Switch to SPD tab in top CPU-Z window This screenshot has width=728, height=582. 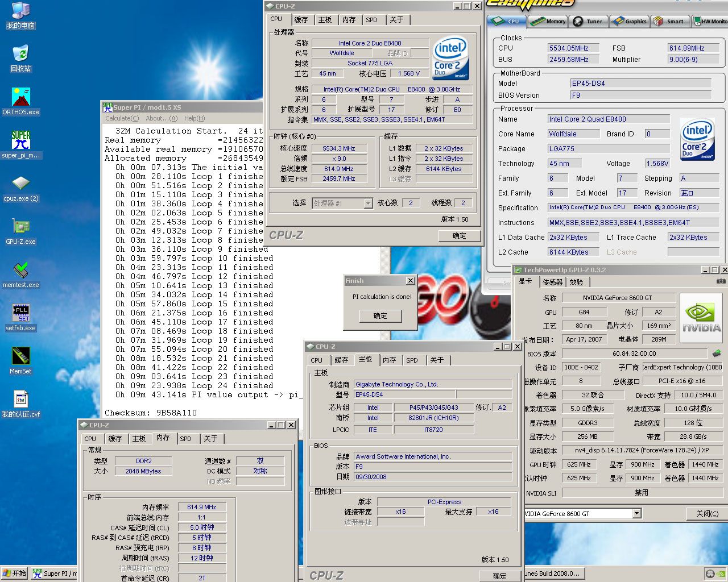point(371,19)
